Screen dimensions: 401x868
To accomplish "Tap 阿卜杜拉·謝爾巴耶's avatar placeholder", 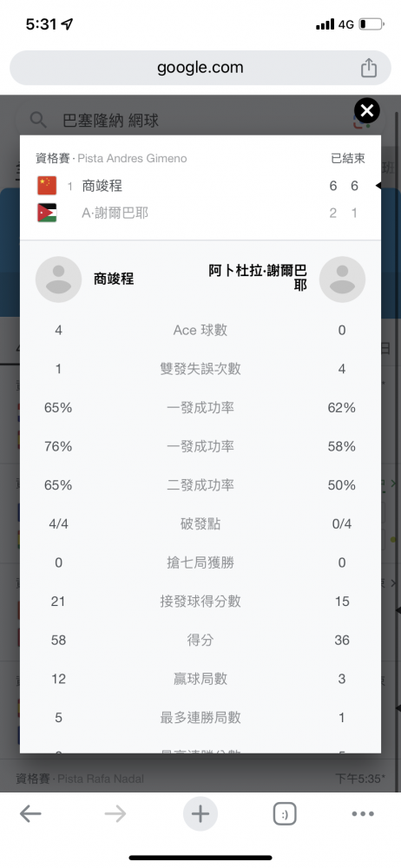I will pos(342,279).
